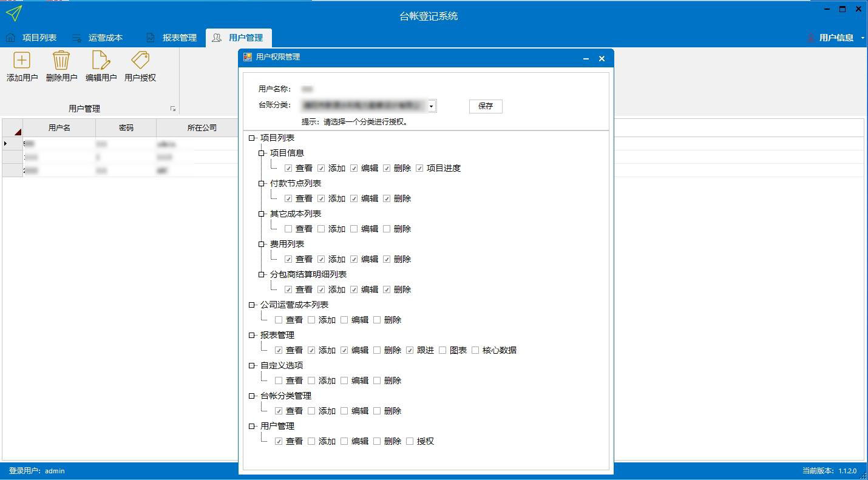868x480 pixels.
Task: Click 登录用户: admin status text
Action: point(36,471)
